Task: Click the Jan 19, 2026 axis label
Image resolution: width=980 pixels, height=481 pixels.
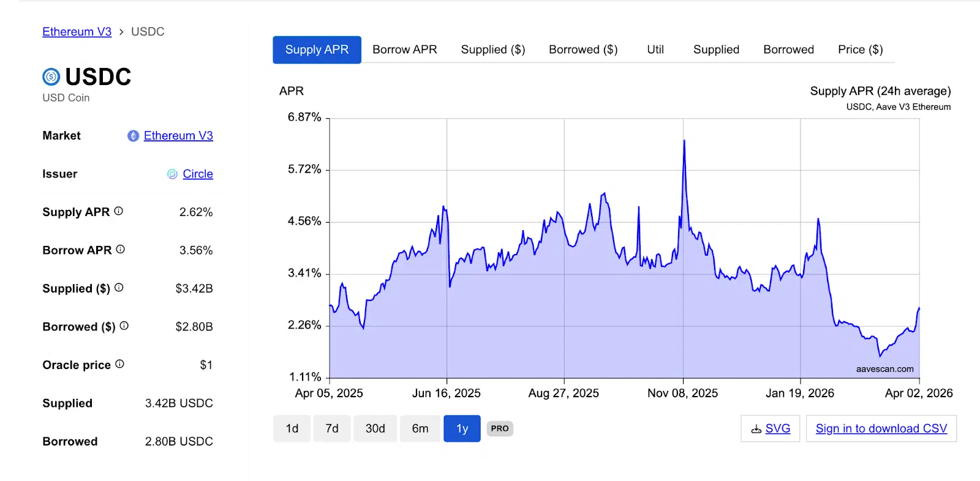Action: [800, 393]
